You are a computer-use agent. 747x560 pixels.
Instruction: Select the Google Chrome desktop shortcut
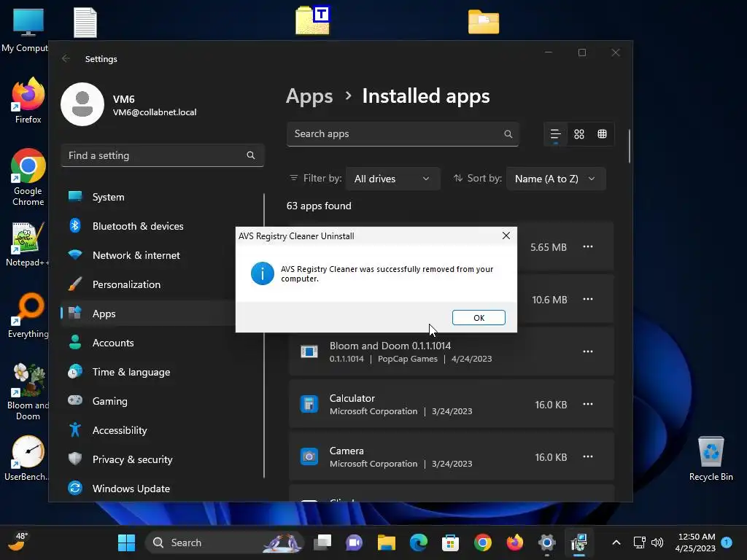[x=28, y=177]
